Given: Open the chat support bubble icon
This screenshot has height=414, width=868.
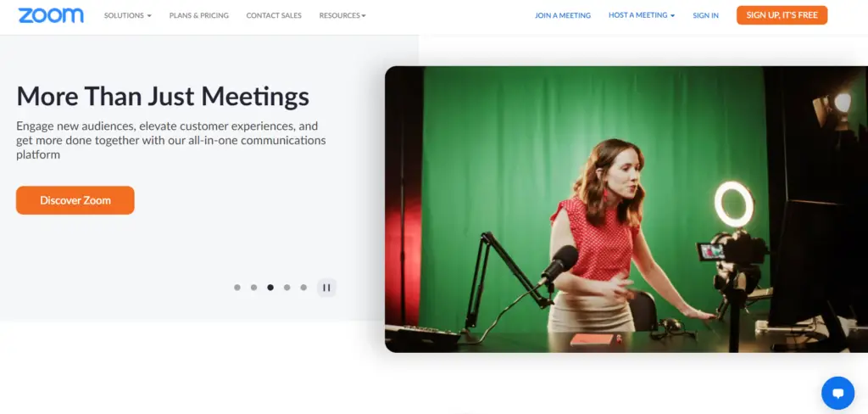Looking at the screenshot, I should click(837, 393).
